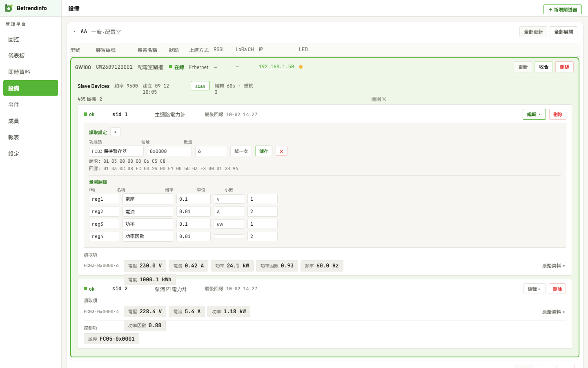The height and width of the screenshot is (368, 588).
Task: Click 試一次 test button
Action: coord(241,151)
